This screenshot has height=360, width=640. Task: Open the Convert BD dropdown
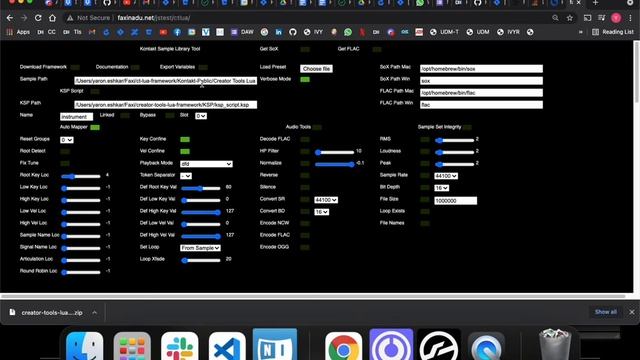322,212
